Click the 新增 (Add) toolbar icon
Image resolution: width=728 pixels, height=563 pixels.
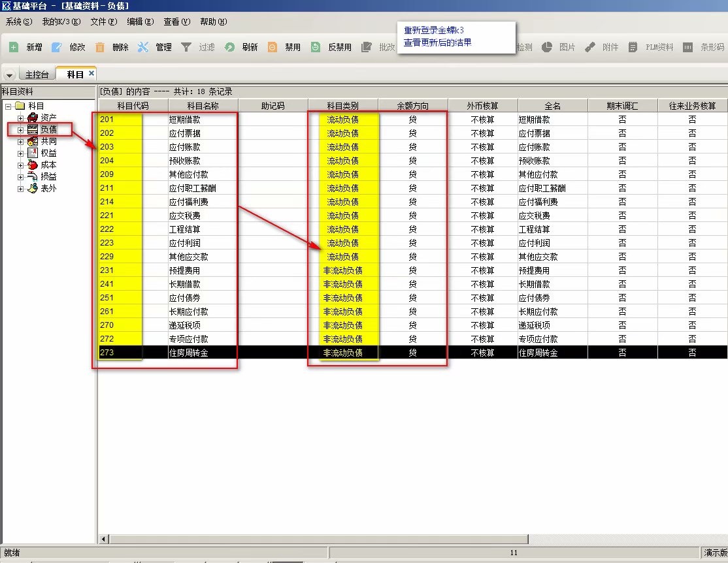click(x=13, y=47)
